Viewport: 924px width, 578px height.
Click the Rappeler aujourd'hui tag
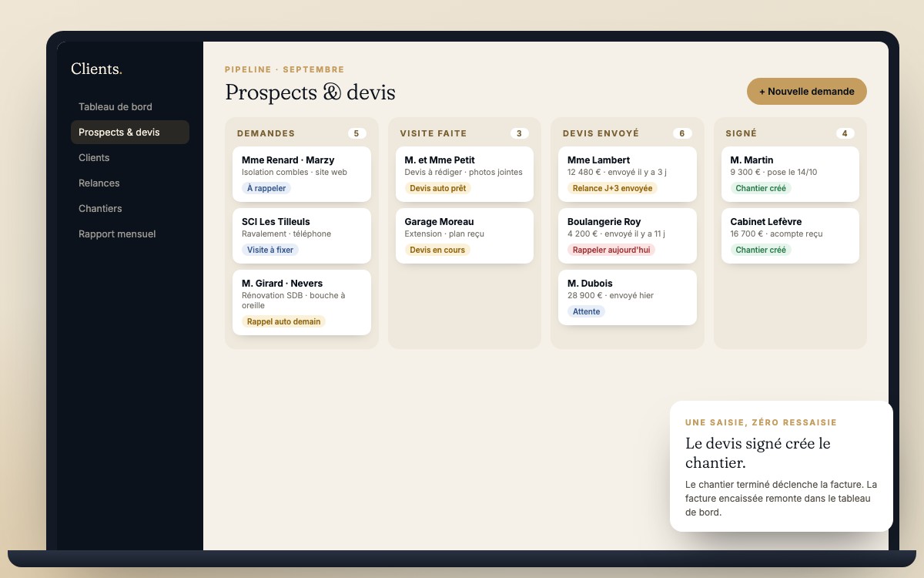(611, 250)
